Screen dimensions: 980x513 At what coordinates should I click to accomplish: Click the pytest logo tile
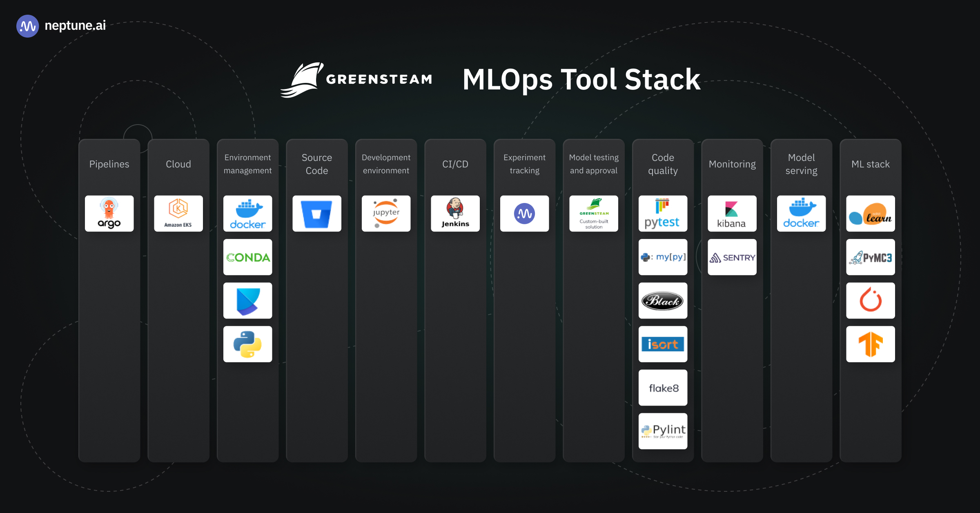[663, 213]
